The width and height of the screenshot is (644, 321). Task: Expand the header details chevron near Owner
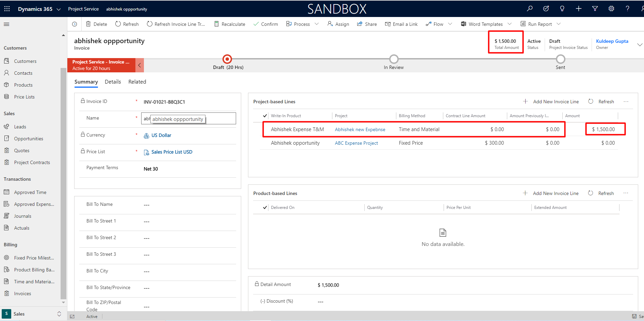tap(640, 45)
